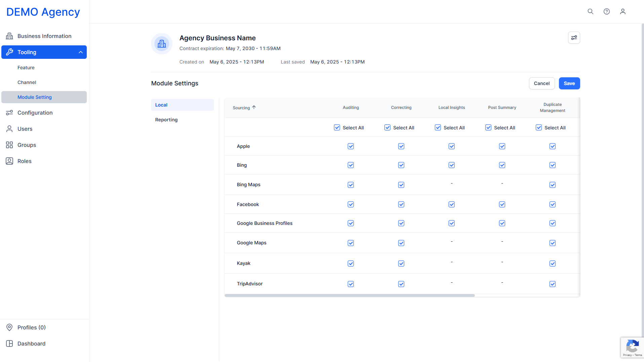Click the Sourcing sort arrow icon
This screenshot has height=362, width=644.
click(x=254, y=108)
